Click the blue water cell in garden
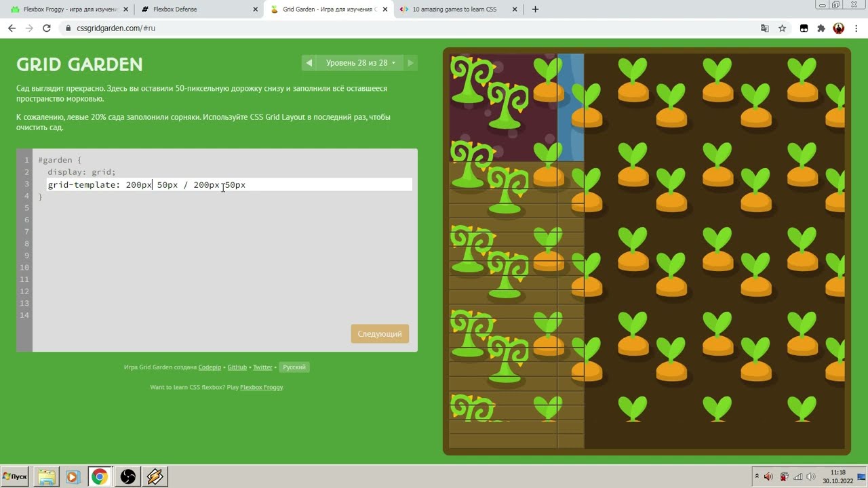The image size is (868, 488). (x=570, y=107)
